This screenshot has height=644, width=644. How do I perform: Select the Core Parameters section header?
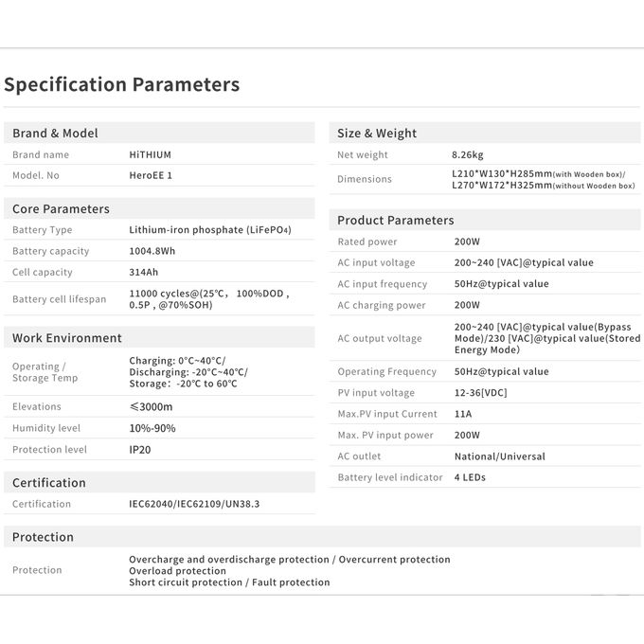pyautogui.click(x=61, y=209)
